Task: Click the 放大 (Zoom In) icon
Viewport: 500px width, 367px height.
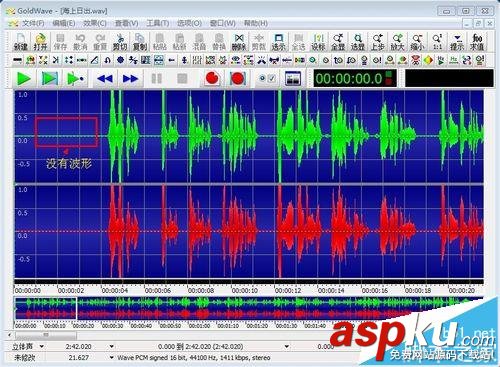Action: 397,42
